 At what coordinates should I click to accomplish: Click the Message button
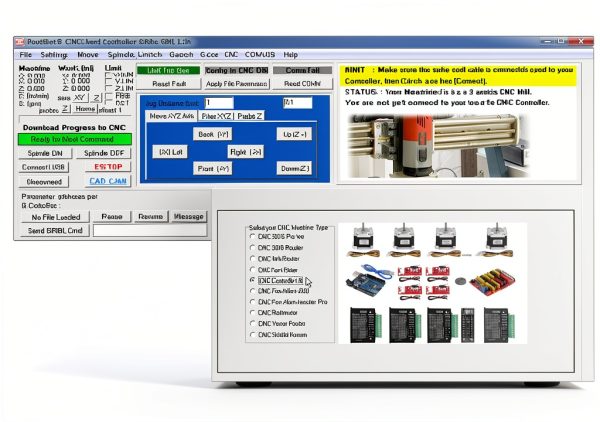pyautogui.click(x=189, y=217)
